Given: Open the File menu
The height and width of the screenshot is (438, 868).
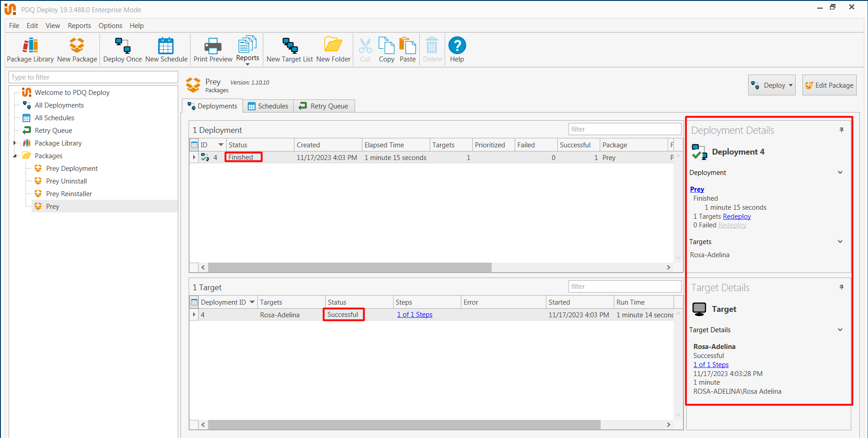Looking at the screenshot, I should coord(14,26).
